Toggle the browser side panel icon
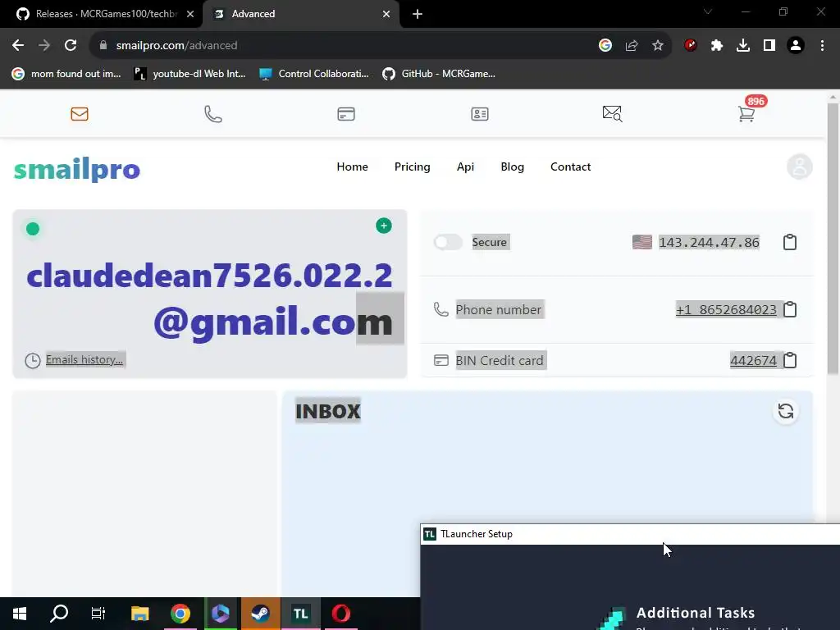 pos(769,46)
